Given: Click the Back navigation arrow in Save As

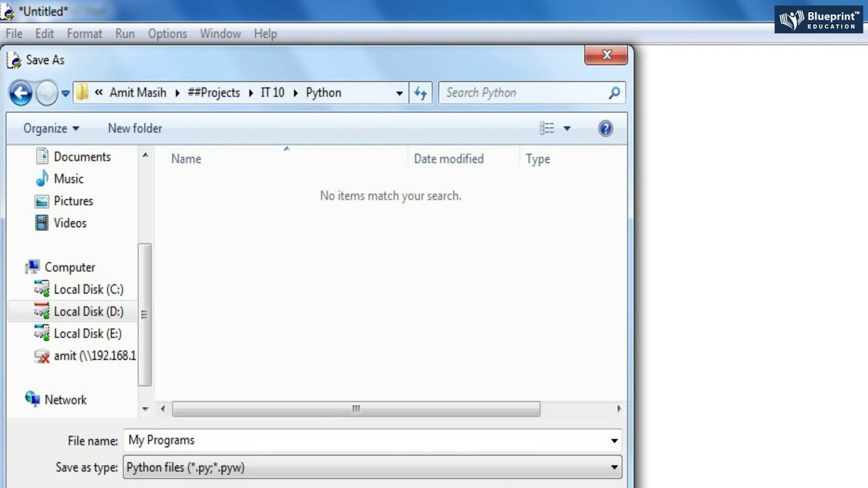Looking at the screenshot, I should click(21, 93).
